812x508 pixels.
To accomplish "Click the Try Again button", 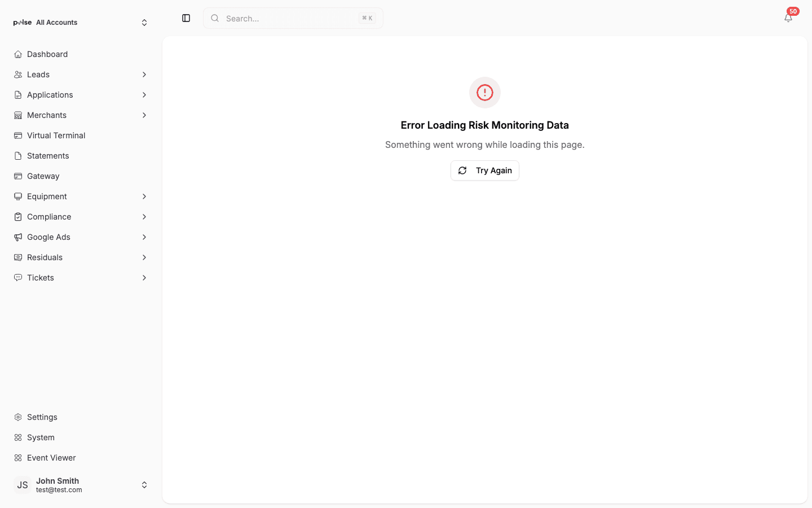I will point(484,170).
